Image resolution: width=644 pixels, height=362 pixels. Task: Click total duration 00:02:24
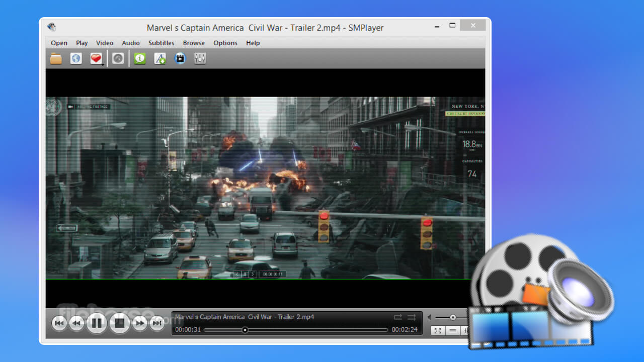tap(405, 330)
